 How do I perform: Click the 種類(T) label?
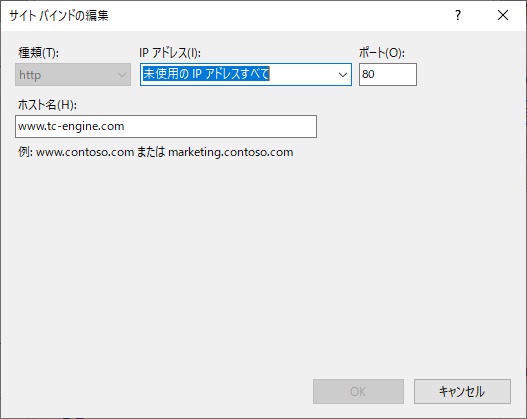pos(38,53)
